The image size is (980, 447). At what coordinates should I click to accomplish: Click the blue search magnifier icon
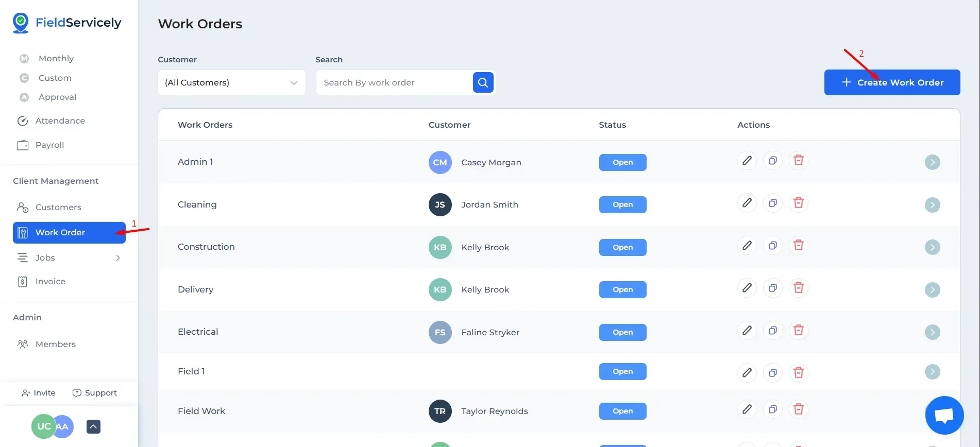point(483,82)
